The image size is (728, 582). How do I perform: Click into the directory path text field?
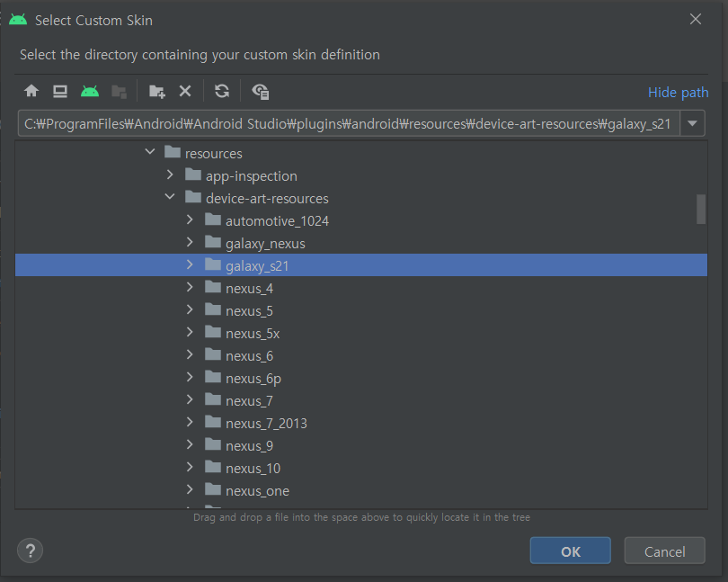349,123
